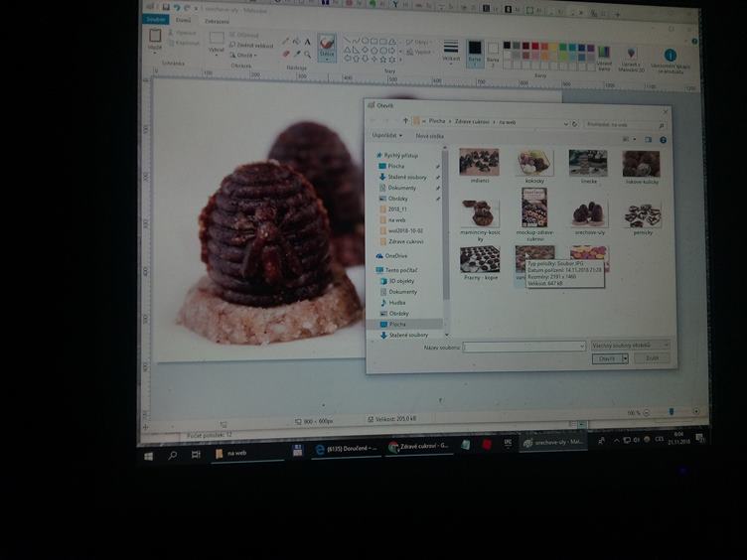
Task: Click the Up arrow in Open dialog
Action: coord(405,120)
